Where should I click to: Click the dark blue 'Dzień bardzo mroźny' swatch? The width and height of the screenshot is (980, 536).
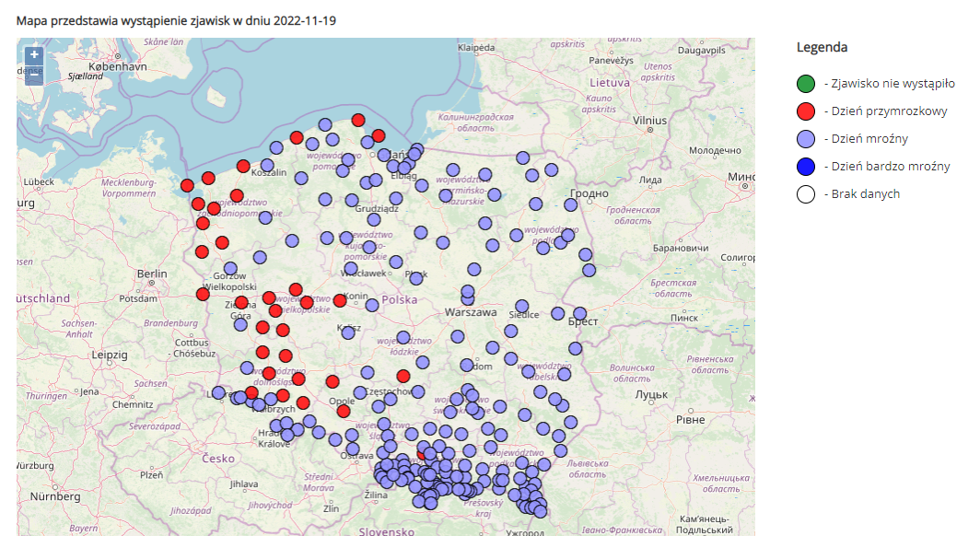[806, 167]
